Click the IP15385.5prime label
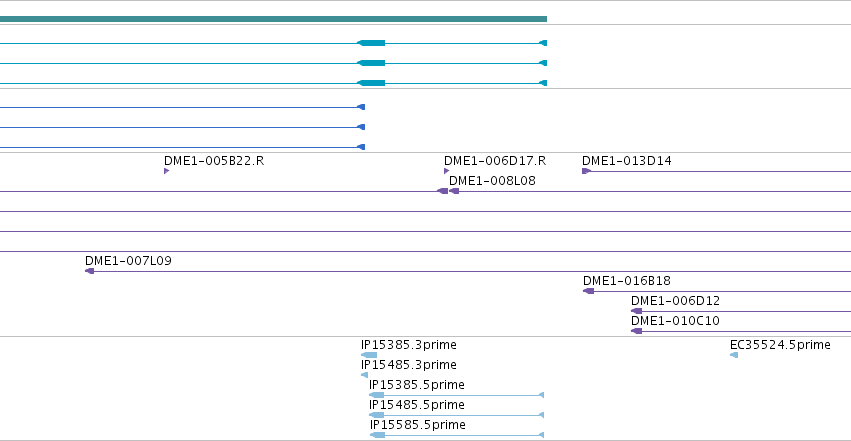 click(417, 385)
